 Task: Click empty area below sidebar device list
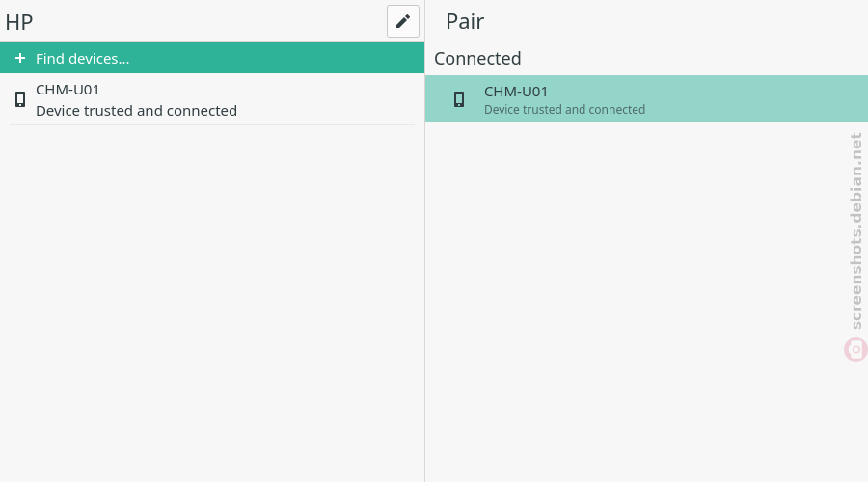212,304
